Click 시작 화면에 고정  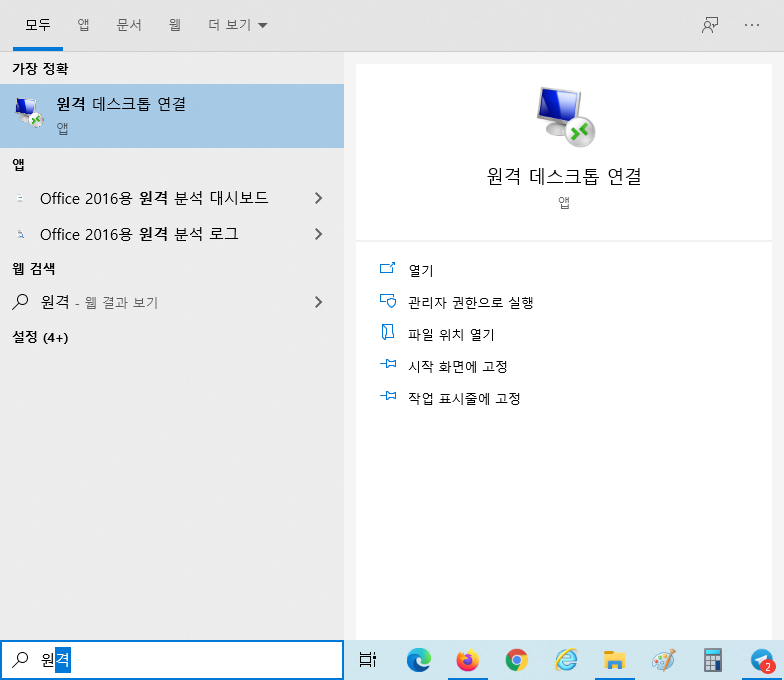(458, 366)
